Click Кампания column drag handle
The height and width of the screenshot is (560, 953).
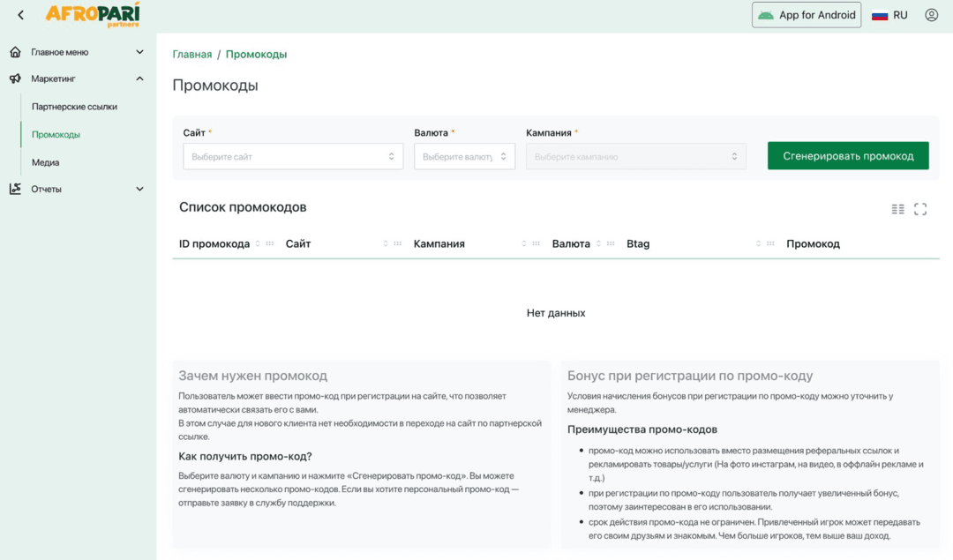pyautogui.click(x=537, y=243)
